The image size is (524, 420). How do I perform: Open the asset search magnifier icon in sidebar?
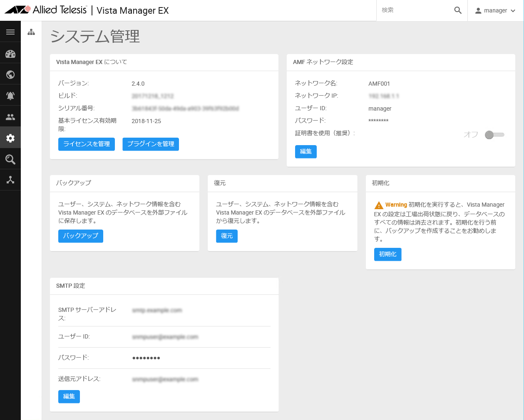(x=10, y=159)
